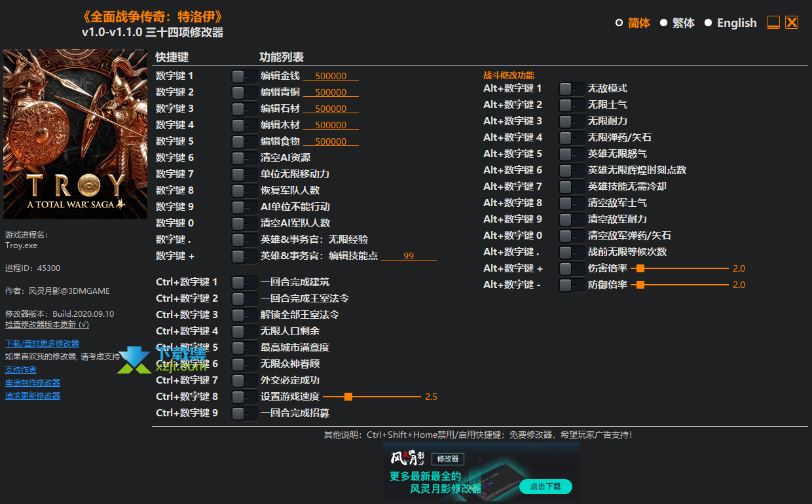Viewport: 812px width, 504px height.
Task: Enable 一回合完成建筑 toggle
Action: click(244, 282)
